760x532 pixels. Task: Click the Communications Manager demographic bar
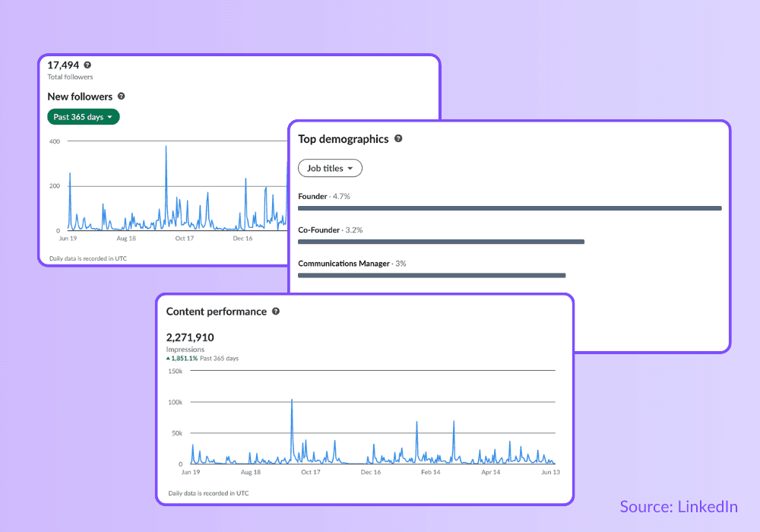pyautogui.click(x=432, y=275)
